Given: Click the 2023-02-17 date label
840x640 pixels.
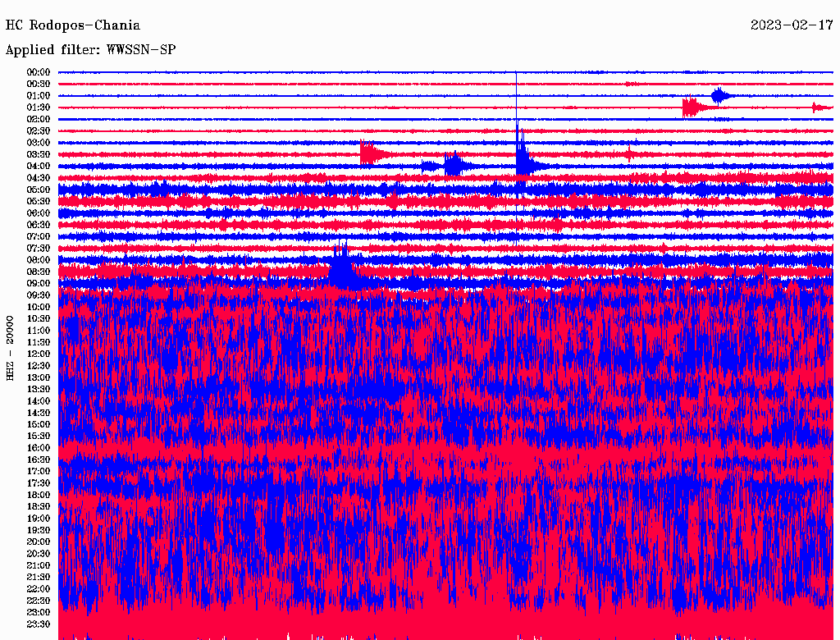Looking at the screenshot, I should click(791, 26).
